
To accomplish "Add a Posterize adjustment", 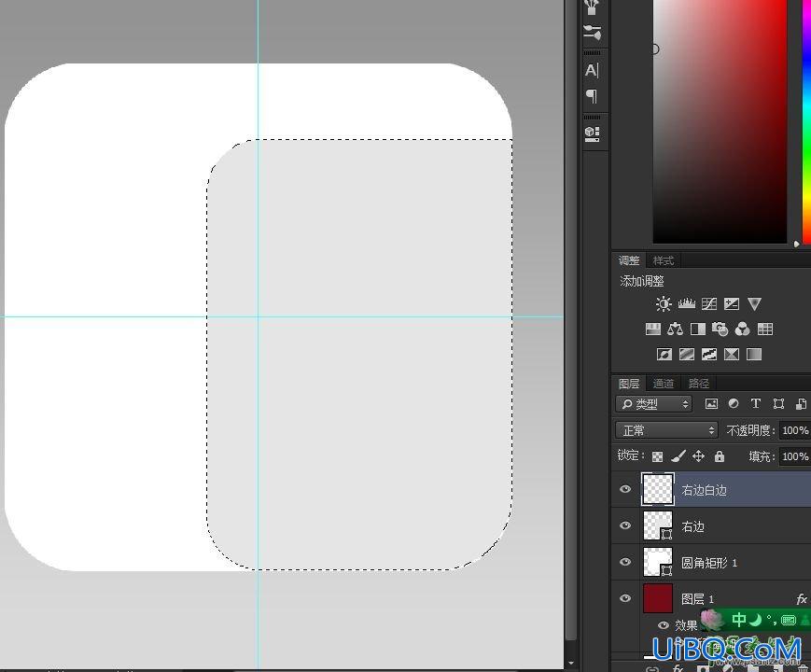I will point(687,355).
